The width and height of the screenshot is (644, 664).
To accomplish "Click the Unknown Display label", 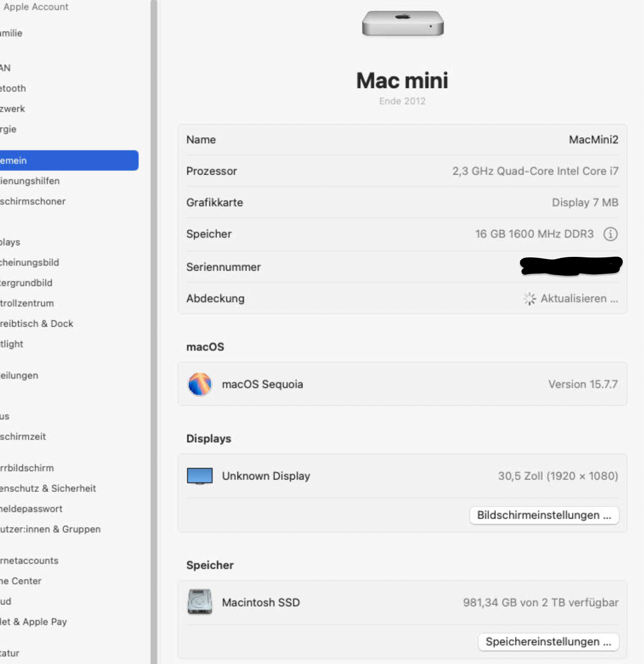I will coord(266,476).
